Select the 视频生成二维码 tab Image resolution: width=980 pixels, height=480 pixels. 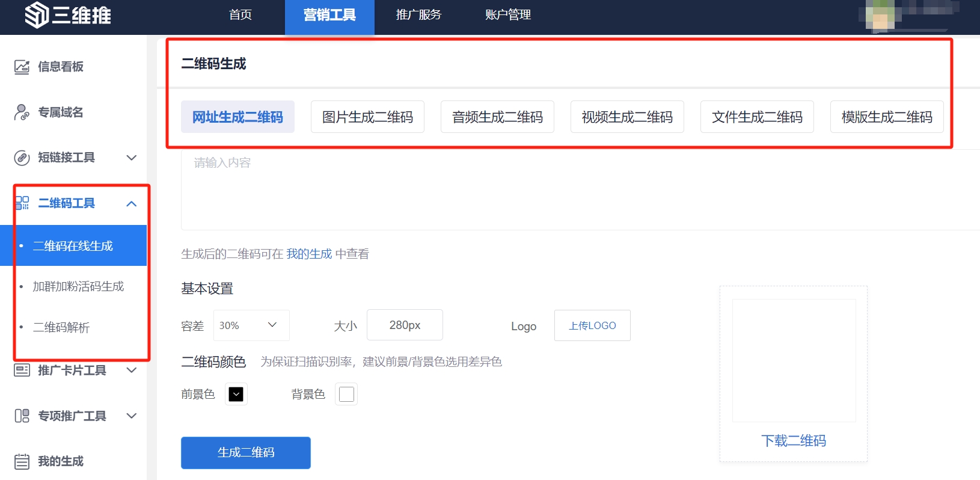click(627, 117)
